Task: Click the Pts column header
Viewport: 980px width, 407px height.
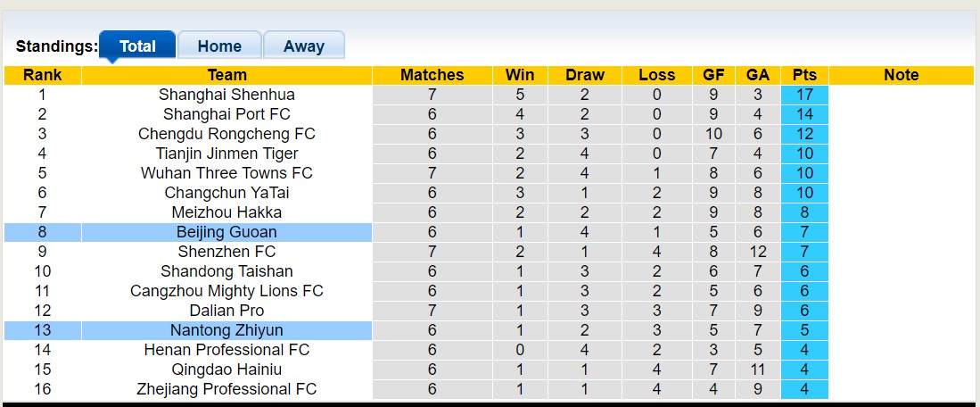Action: coord(803,75)
